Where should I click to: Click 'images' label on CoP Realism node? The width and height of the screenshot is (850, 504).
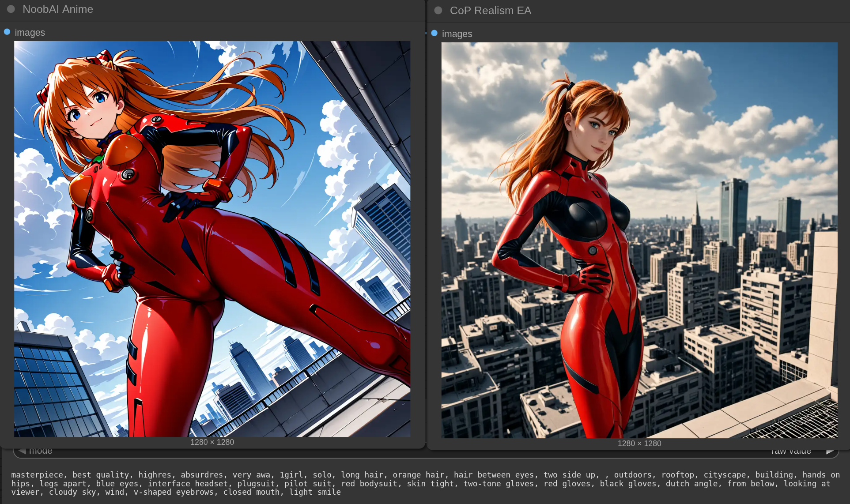click(x=457, y=34)
